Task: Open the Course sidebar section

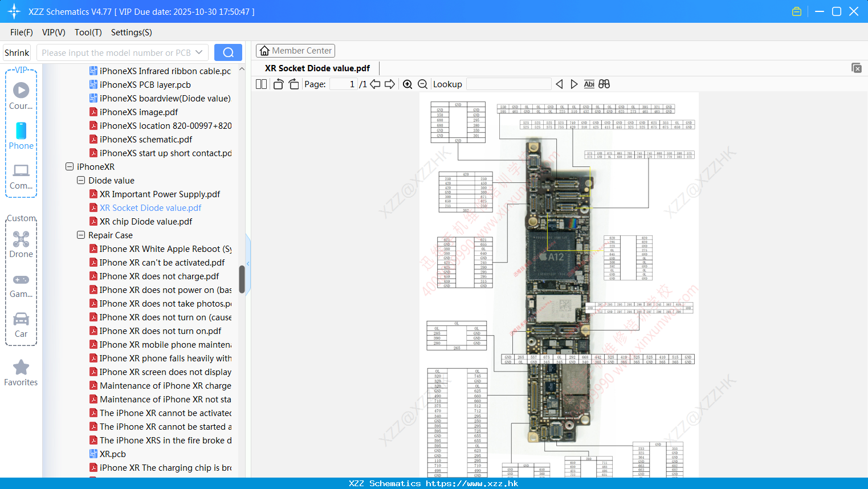Action: (x=21, y=96)
